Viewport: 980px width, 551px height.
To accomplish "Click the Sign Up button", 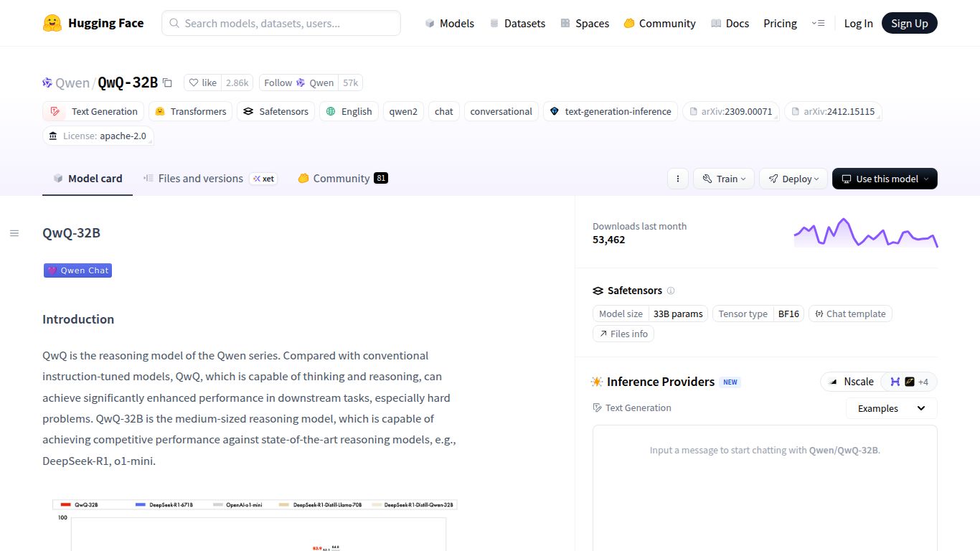I will (909, 23).
